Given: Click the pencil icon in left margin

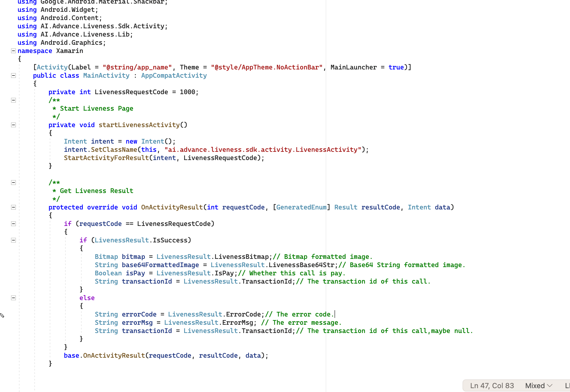Looking at the screenshot, I should [x=2, y=315].
